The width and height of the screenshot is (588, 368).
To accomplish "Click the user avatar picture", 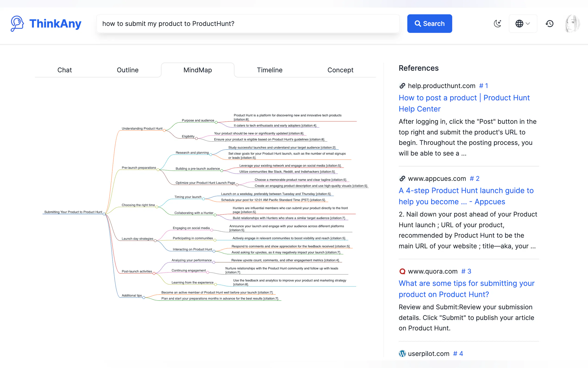I will [x=572, y=24].
